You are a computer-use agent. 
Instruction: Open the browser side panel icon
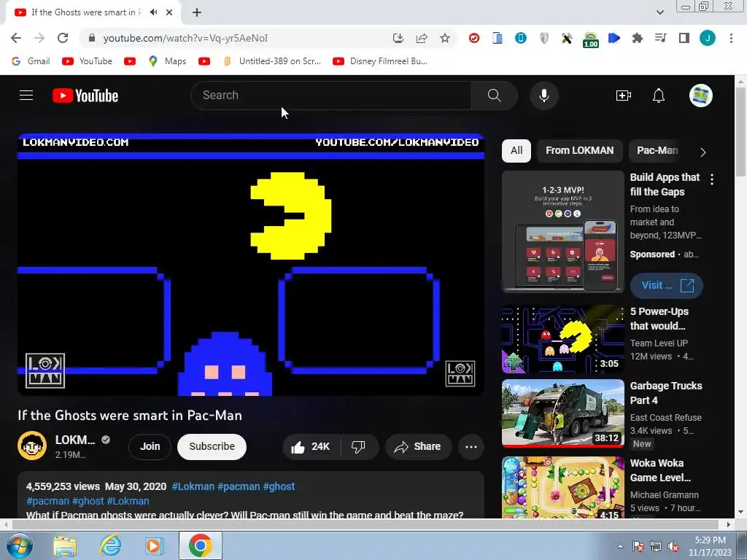pyautogui.click(x=684, y=38)
